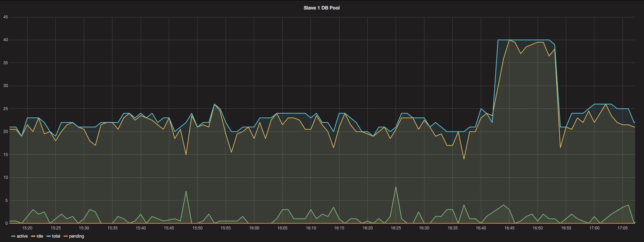Click the green active legend color line
The width and height of the screenshot is (644, 242).
point(13,236)
